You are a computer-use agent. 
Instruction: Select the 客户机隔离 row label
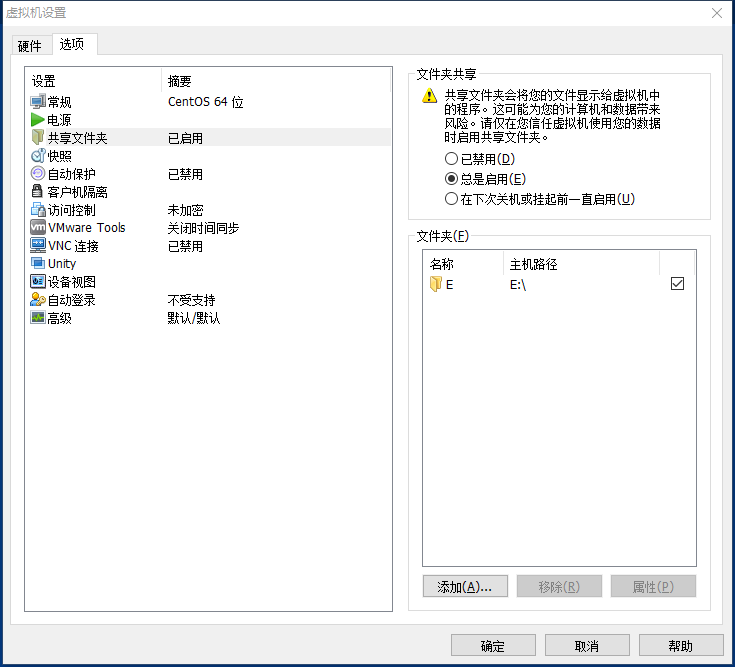point(78,192)
